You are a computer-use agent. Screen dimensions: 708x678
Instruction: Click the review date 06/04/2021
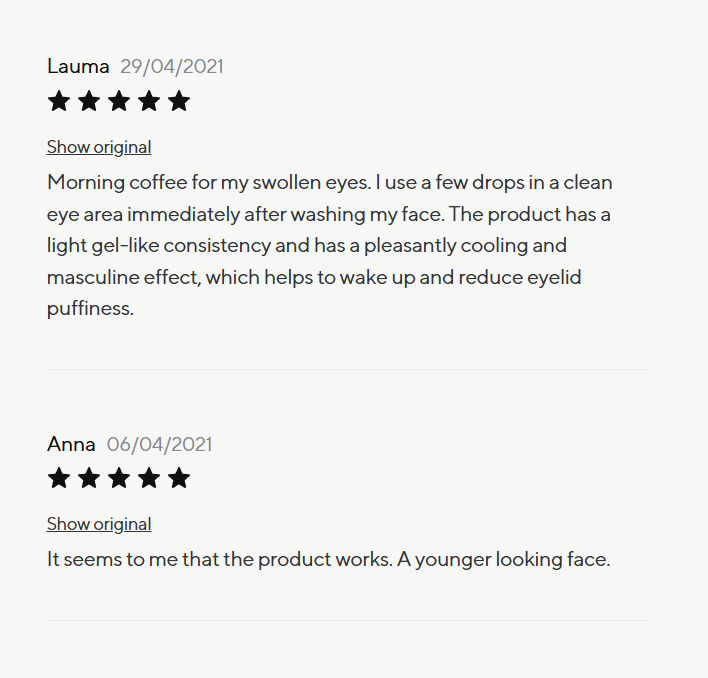(160, 444)
